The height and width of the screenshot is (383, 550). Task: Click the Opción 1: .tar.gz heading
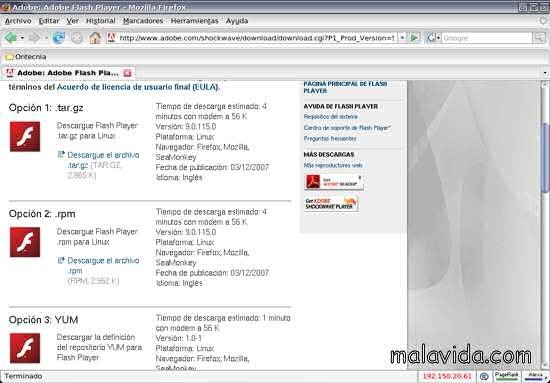point(46,108)
